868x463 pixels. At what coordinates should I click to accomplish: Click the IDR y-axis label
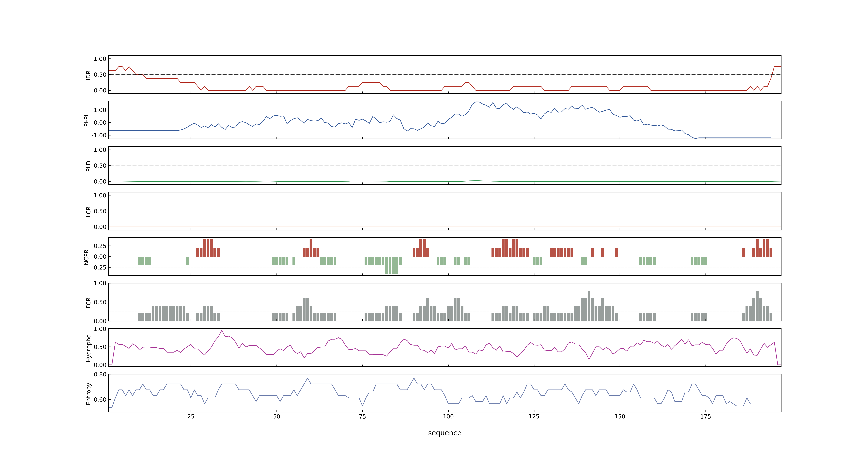pos(88,75)
